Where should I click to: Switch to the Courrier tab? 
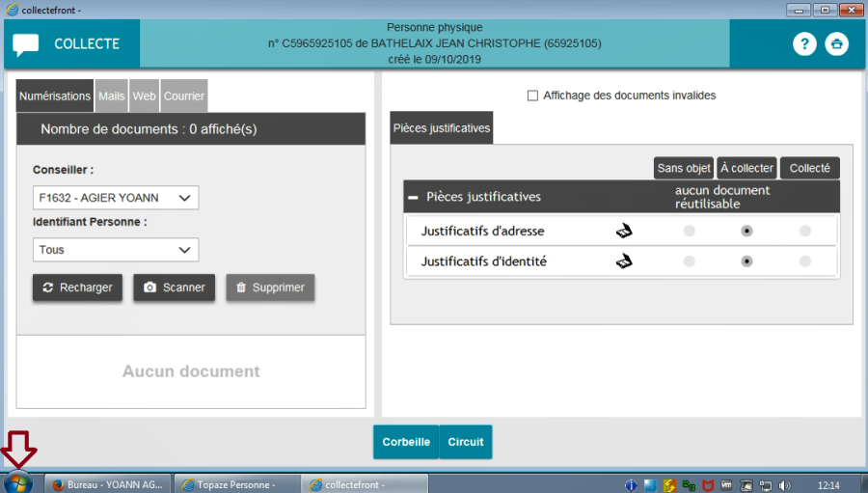[x=183, y=96]
